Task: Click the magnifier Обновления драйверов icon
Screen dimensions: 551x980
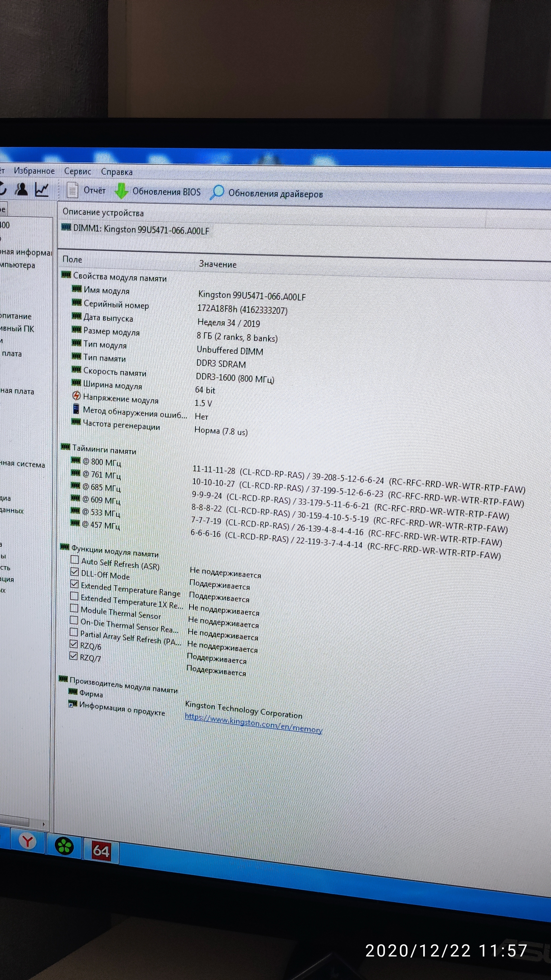Action: [217, 192]
